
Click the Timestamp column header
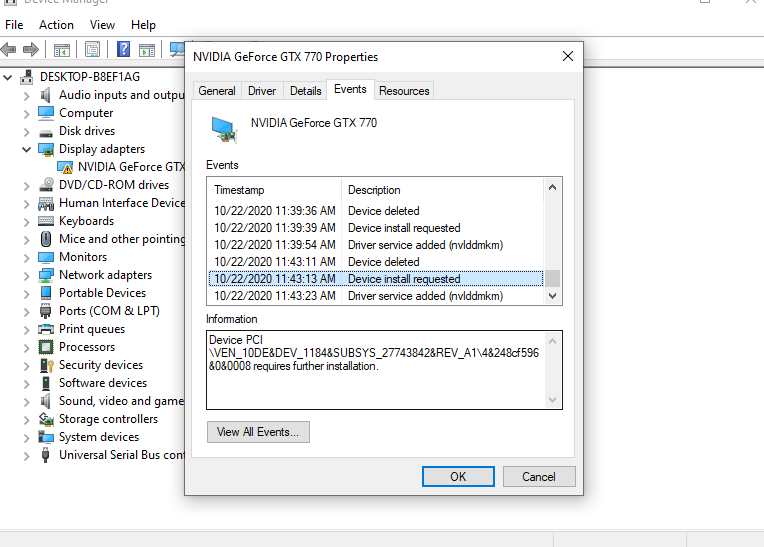[x=275, y=190]
